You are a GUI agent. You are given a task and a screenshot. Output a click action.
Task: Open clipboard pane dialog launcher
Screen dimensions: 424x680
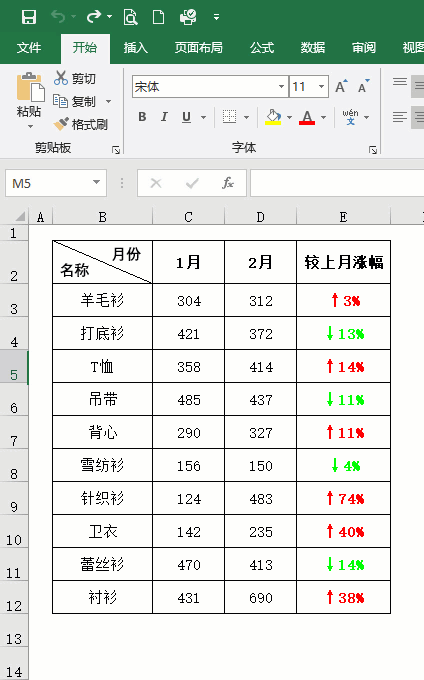point(116,150)
